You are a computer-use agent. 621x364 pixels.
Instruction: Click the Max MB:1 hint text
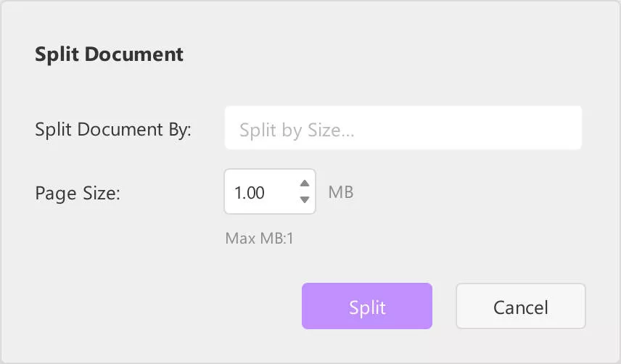[259, 239]
